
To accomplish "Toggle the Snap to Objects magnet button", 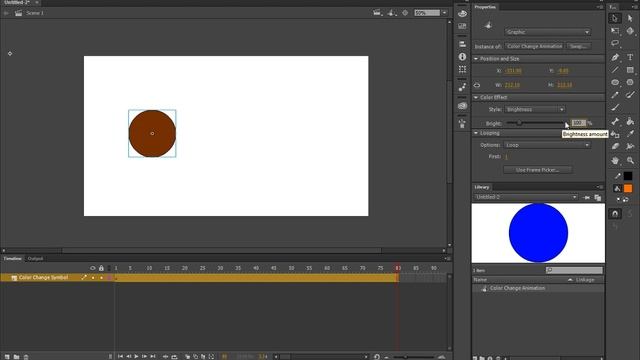I will click(615, 213).
